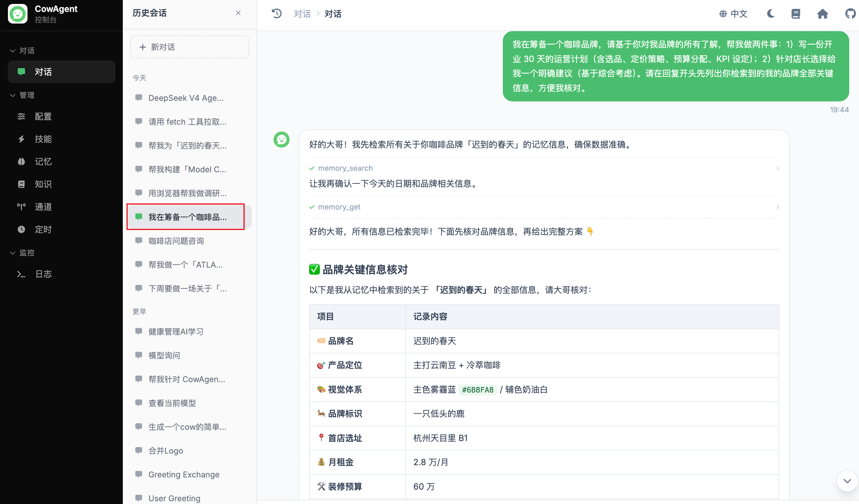Click the #6B8FA8 color code swatch
The width and height of the screenshot is (859, 504).
[x=477, y=389]
